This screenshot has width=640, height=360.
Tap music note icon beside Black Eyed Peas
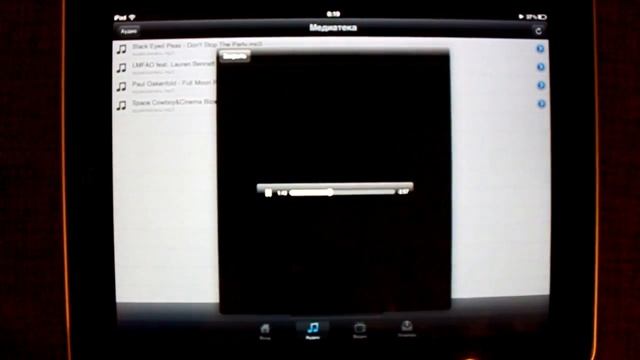(x=121, y=49)
